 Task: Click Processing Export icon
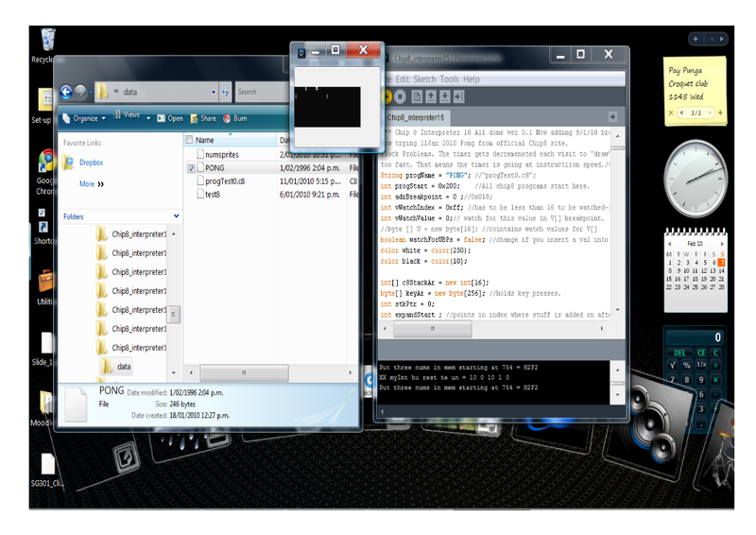[458, 97]
